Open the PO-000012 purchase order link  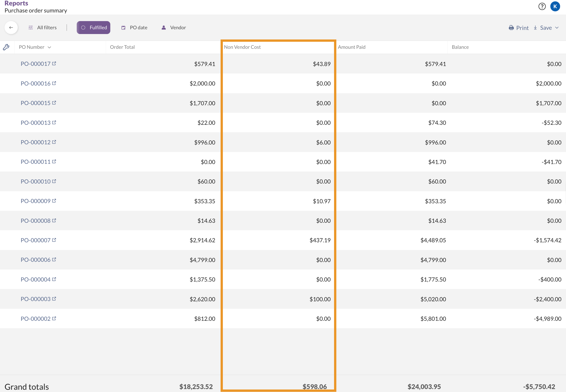(35, 142)
